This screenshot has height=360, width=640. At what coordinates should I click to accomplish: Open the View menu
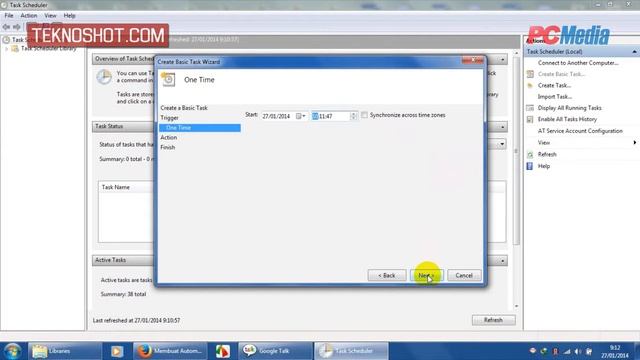click(51, 16)
